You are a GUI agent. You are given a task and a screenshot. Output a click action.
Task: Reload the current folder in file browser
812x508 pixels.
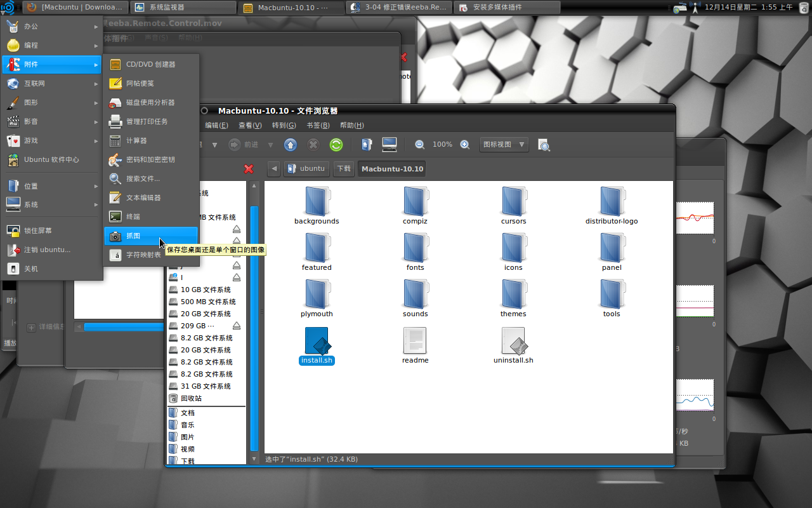tap(336, 145)
